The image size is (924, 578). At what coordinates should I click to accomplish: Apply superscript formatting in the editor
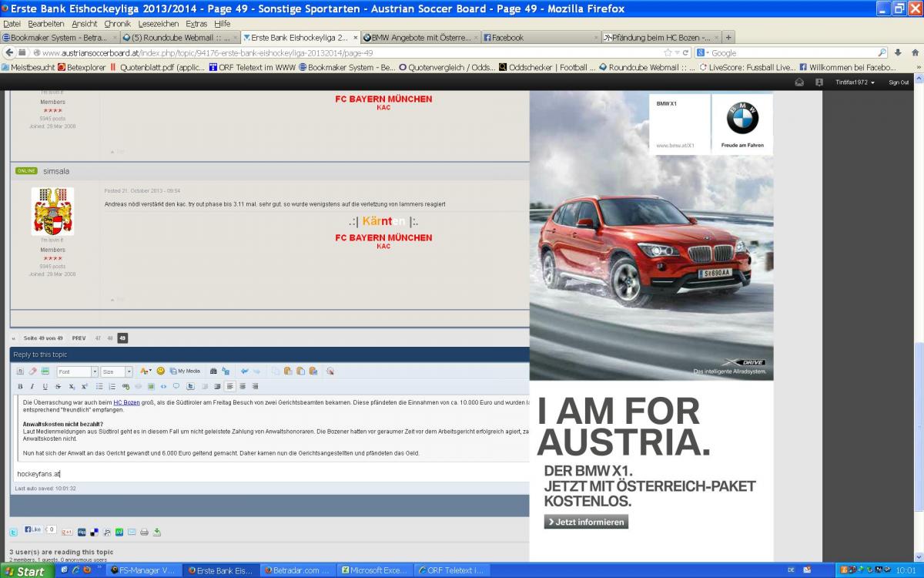click(x=85, y=386)
